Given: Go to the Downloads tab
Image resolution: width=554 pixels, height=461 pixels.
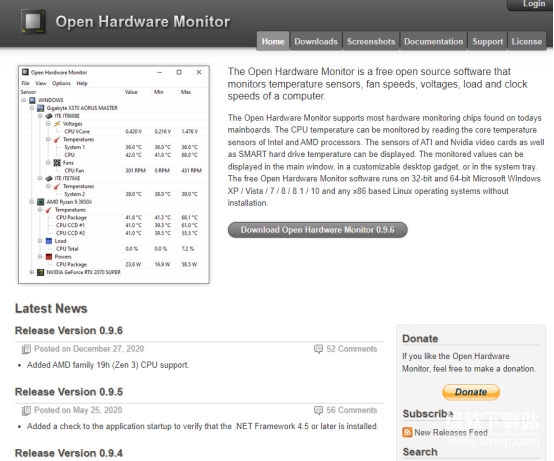Looking at the screenshot, I should tap(316, 41).
